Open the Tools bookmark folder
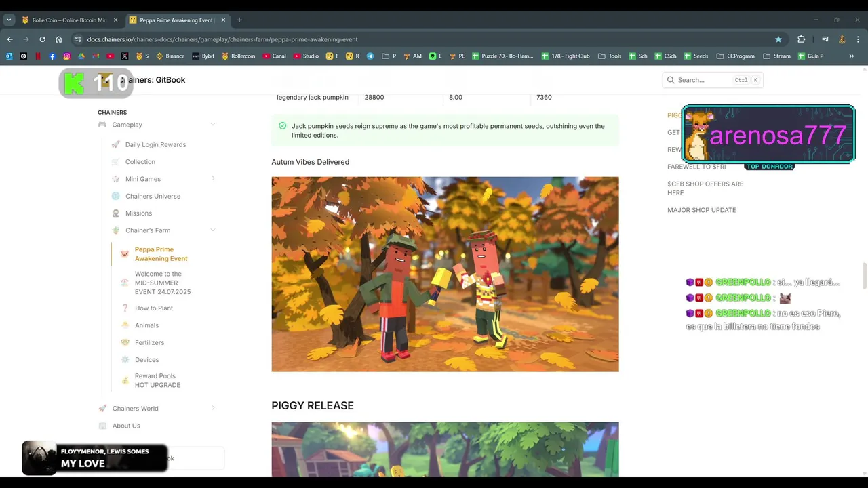This screenshot has width=868, height=488. coord(610,56)
